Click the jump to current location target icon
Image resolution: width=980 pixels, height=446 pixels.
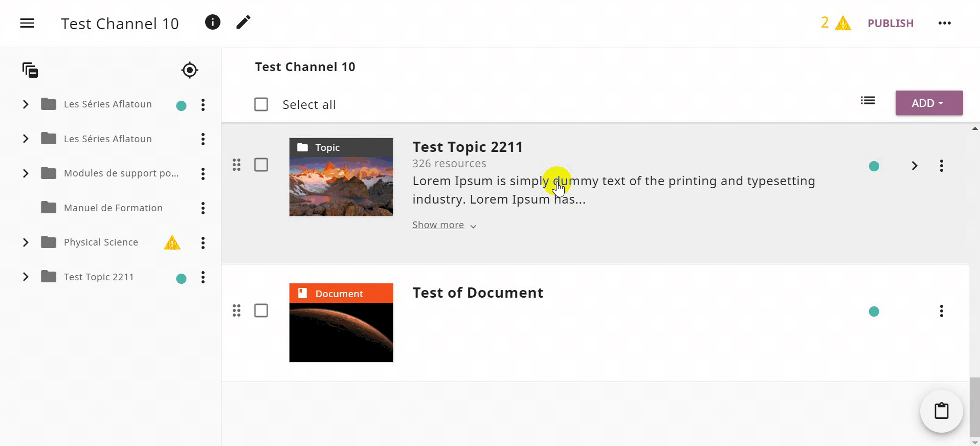point(190,70)
